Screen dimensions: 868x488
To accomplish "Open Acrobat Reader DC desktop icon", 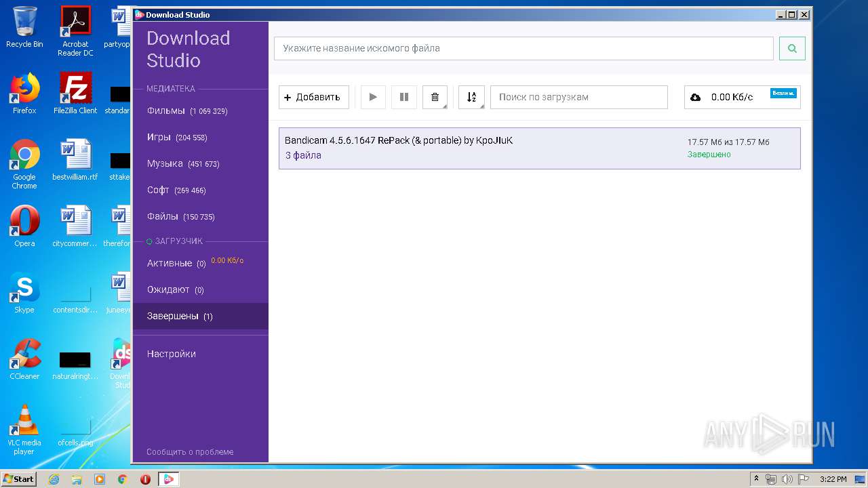I will [75, 31].
